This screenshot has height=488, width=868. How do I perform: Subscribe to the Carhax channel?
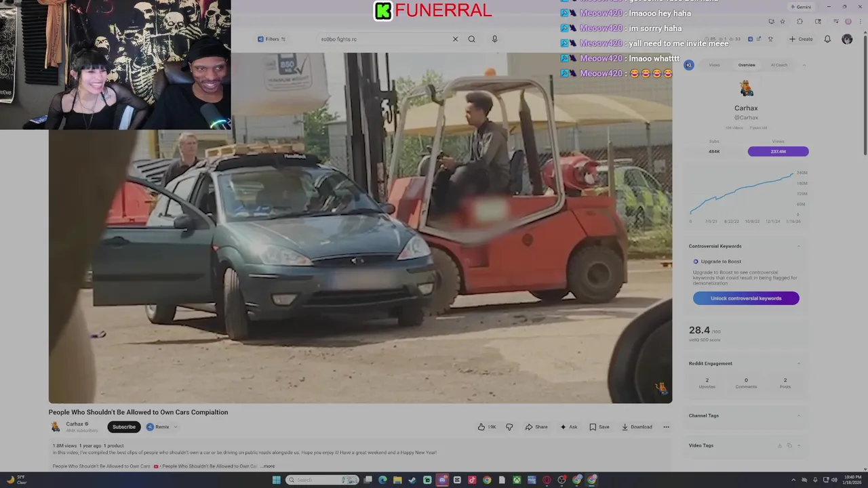point(124,427)
